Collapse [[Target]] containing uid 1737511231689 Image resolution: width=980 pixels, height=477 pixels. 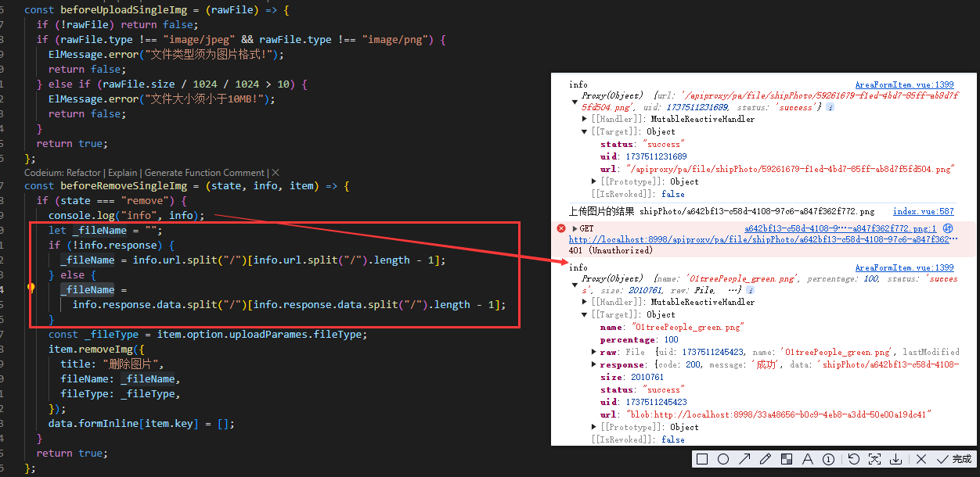[x=585, y=132]
